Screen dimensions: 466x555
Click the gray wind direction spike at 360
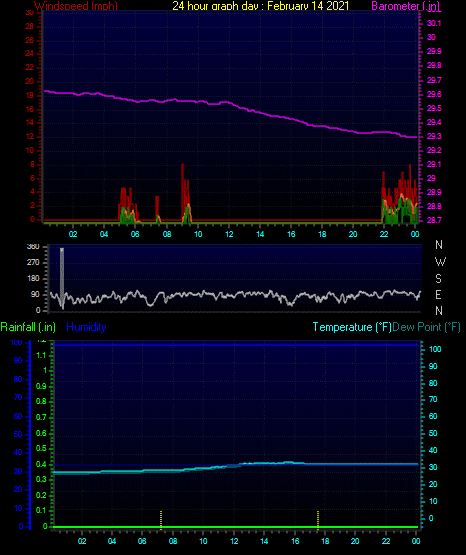(62, 278)
